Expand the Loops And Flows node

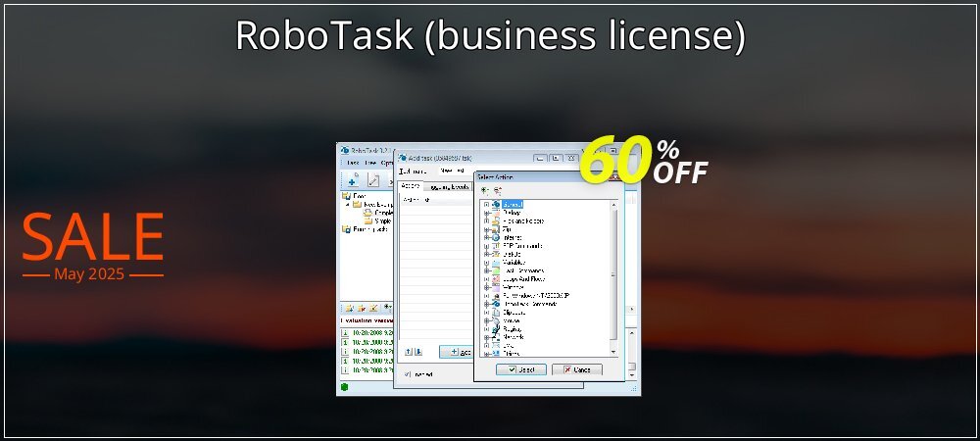point(486,279)
